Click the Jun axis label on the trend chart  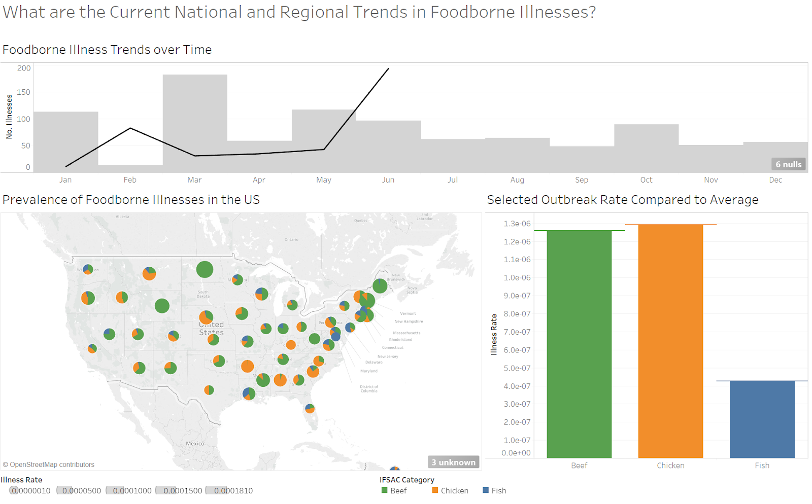388,179
